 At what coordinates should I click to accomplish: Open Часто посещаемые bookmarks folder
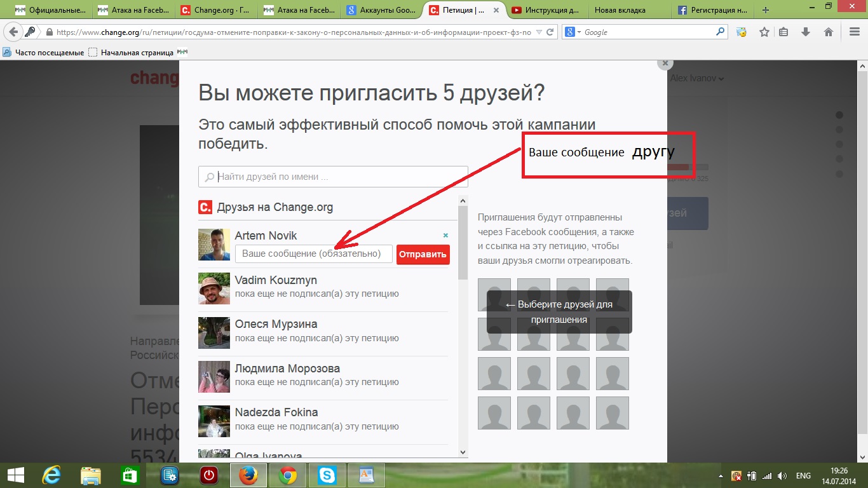[x=43, y=52]
